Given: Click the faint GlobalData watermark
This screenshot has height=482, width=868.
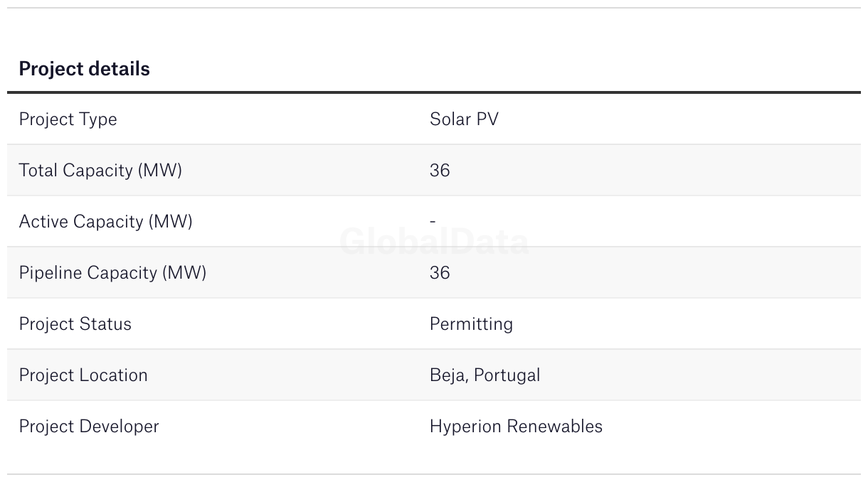Looking at the screenshot, I should (434, 242).
